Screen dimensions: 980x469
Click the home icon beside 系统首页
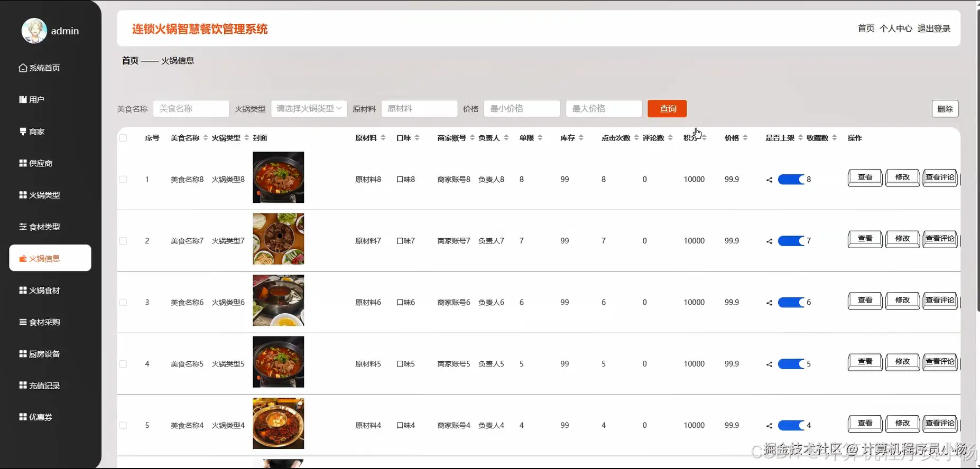click(23, 68)
